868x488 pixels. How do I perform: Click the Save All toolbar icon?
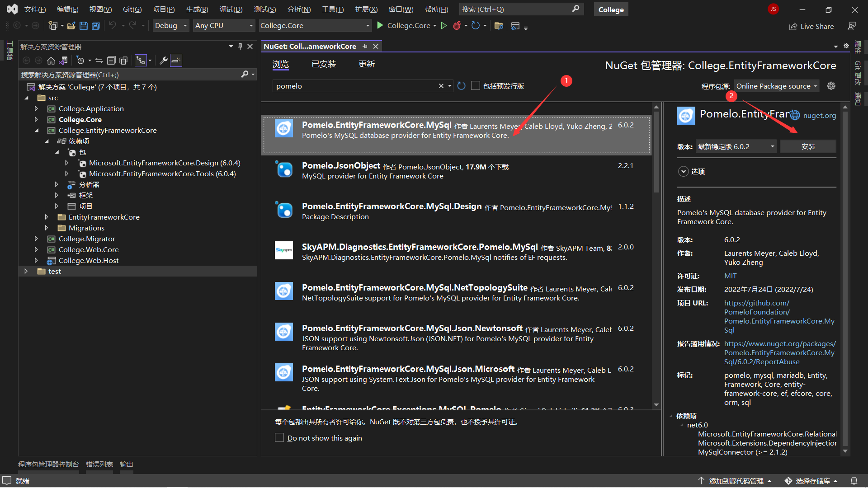pos(96,26)
